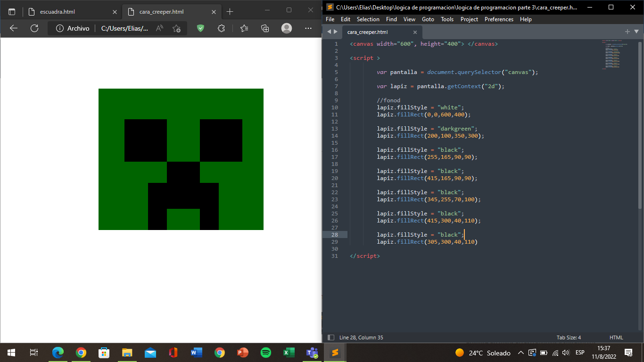644x362 pixels.
Task: Open Task View on taskbar
Action: coord(34,353)
